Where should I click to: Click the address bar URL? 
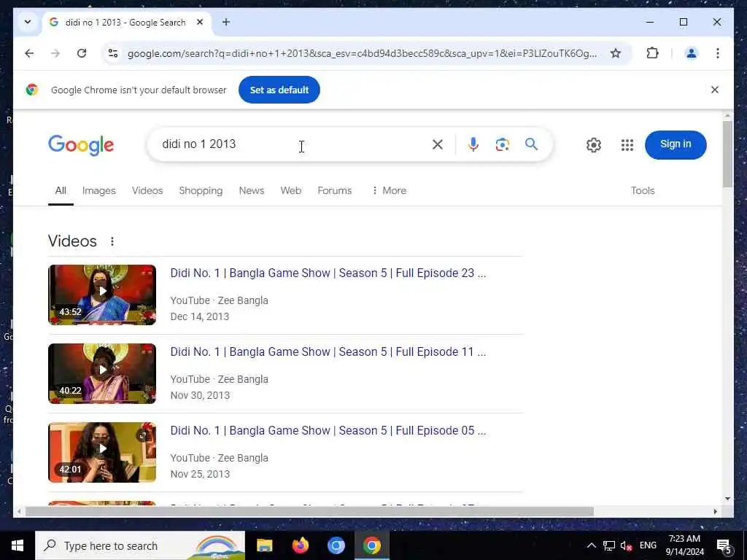tap(362, 53)
